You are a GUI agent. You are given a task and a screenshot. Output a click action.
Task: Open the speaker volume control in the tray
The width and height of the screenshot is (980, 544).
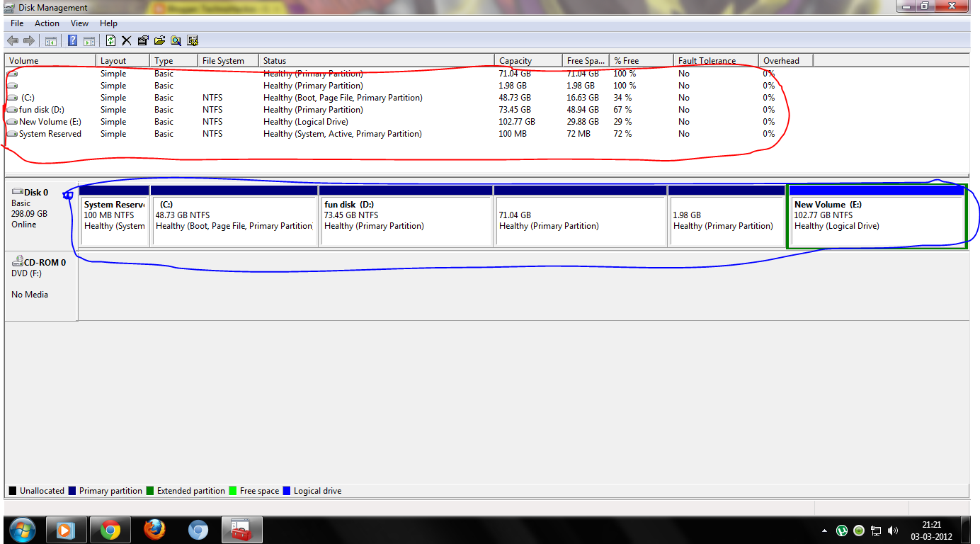893,531
